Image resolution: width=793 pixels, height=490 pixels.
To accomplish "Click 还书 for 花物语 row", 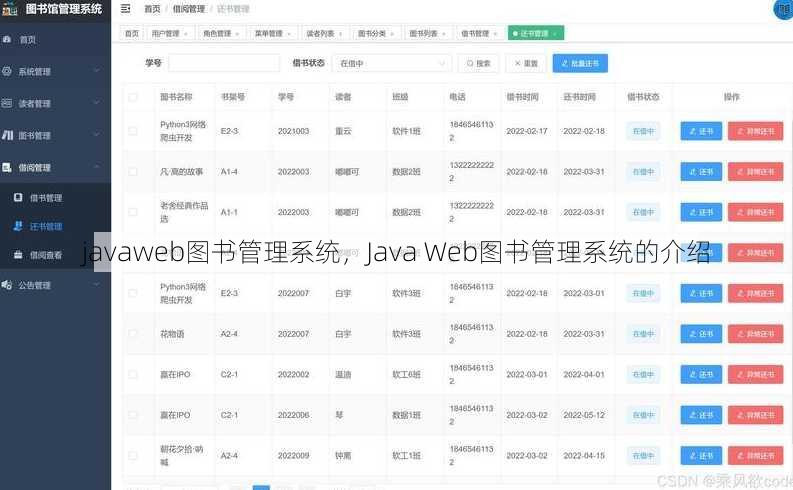I will point(701,334).
